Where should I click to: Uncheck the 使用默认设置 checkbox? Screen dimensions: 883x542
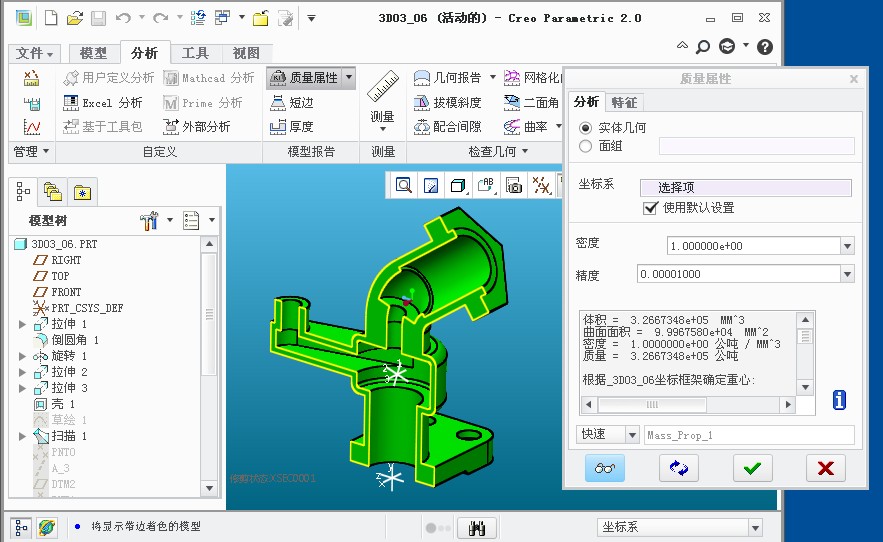tap(650, 208)
